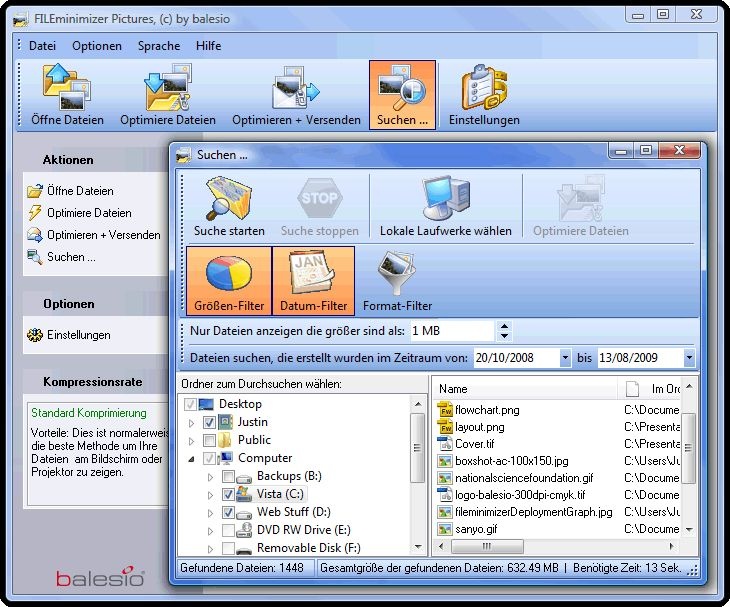
Task: Open the end date 13/08/2009 dropdown
Action: pyautogui.click(x=689, y=358)
